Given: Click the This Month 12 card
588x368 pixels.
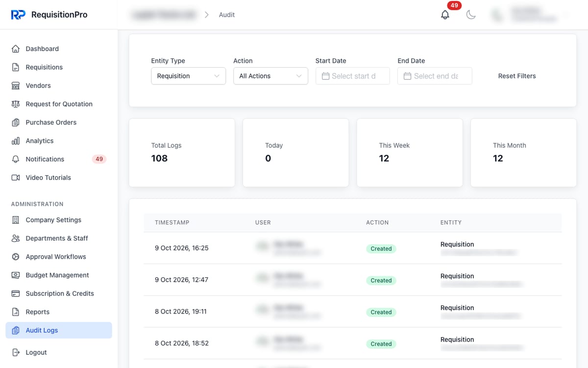Looking at the screenshot, I should pyautogui.click(x=524, y=153).
